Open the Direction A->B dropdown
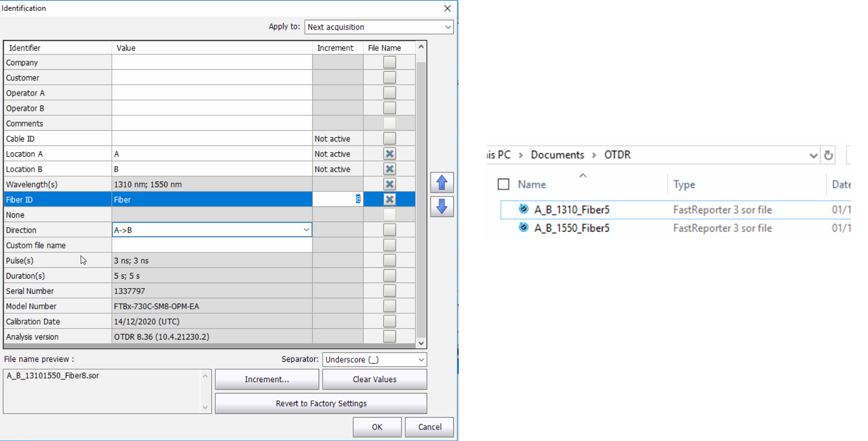This screenshot has width=868, height=441. [212, 230]
